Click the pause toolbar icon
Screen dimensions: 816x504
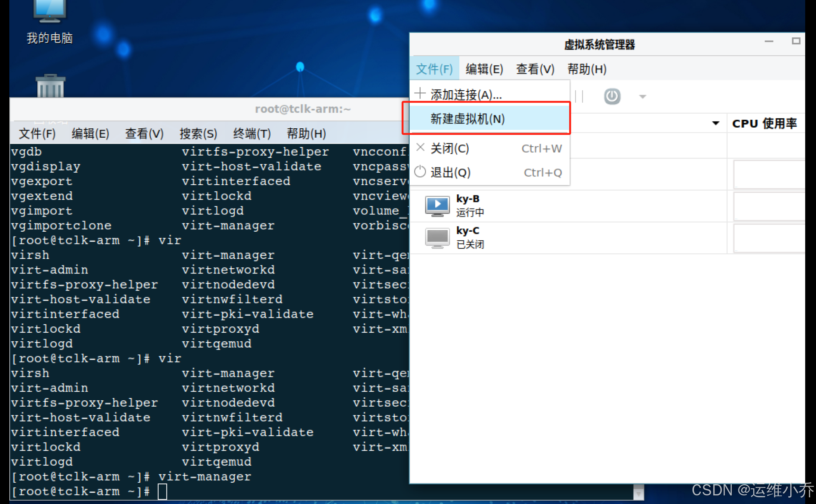tap(579, 97)
